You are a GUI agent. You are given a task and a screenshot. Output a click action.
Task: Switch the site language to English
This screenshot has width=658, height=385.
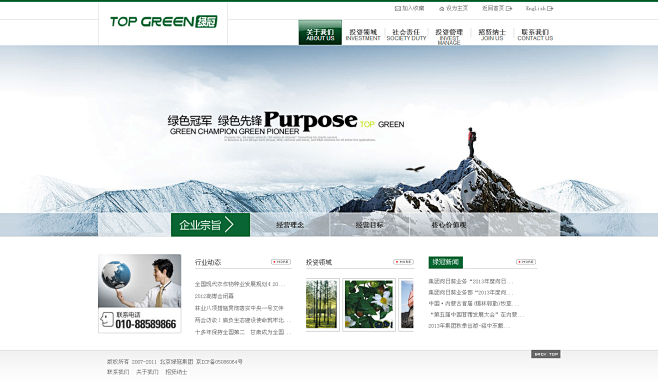tap(539, 8)
